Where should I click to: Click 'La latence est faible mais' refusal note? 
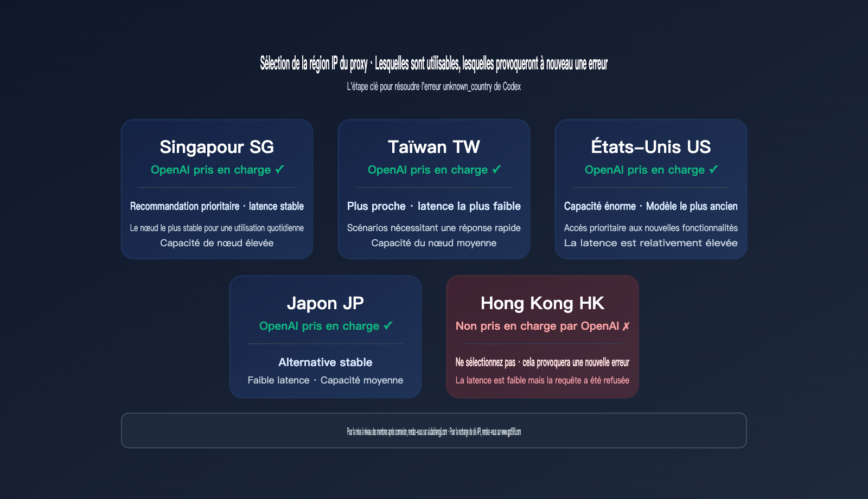(x=542, y=380)
